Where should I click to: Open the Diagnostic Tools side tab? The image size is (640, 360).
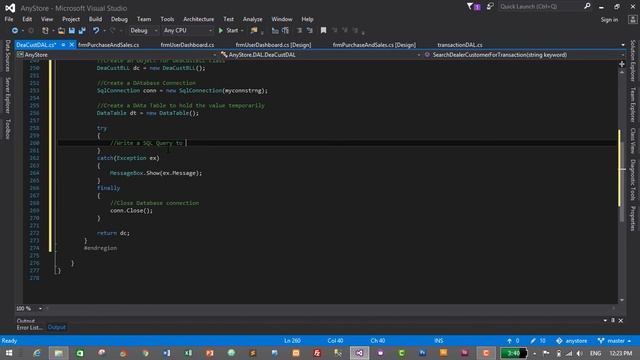tap(633, 180)
